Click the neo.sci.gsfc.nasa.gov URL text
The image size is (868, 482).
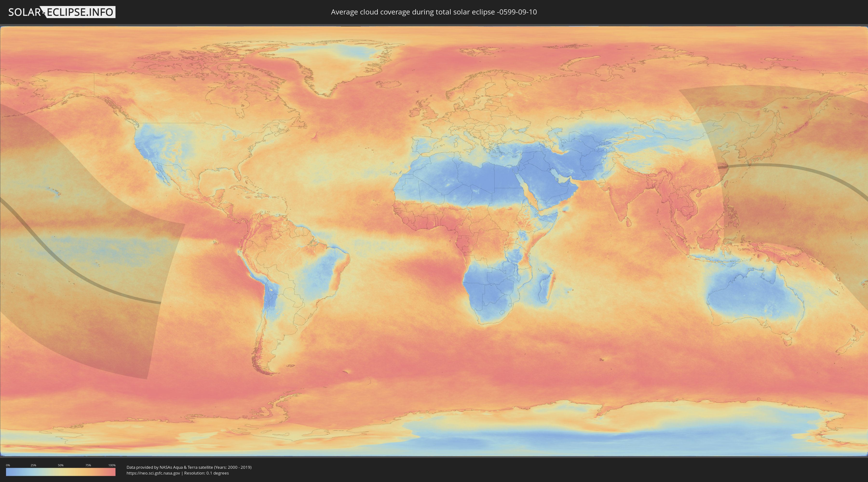pyautogui.click(x=153, y=473)
